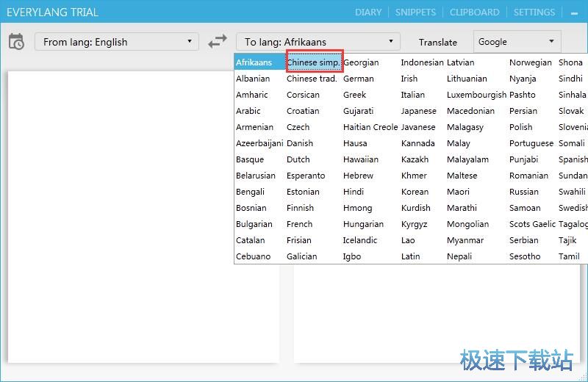588x382 pixels.
Task: Select Luxembourgish as target language
Action: 476,95
